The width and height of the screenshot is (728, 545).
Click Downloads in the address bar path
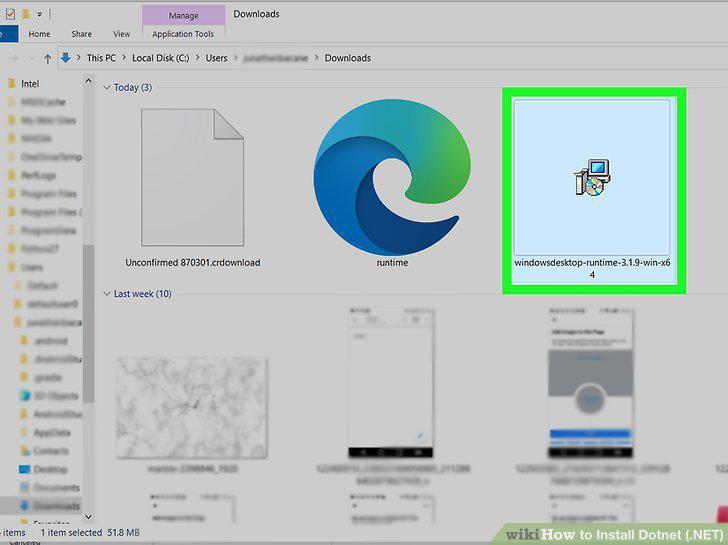pos(347,58)
